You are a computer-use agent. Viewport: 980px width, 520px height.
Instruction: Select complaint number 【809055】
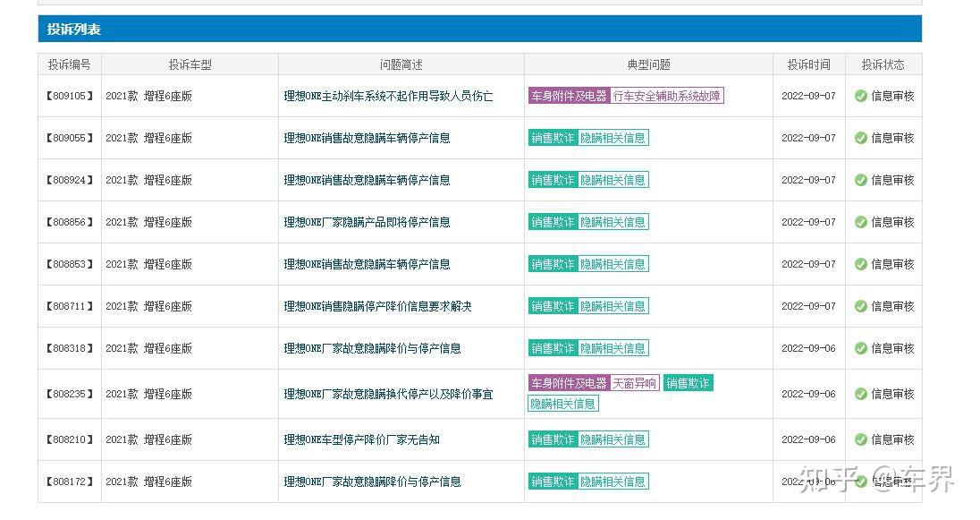[x=70, y=138]
